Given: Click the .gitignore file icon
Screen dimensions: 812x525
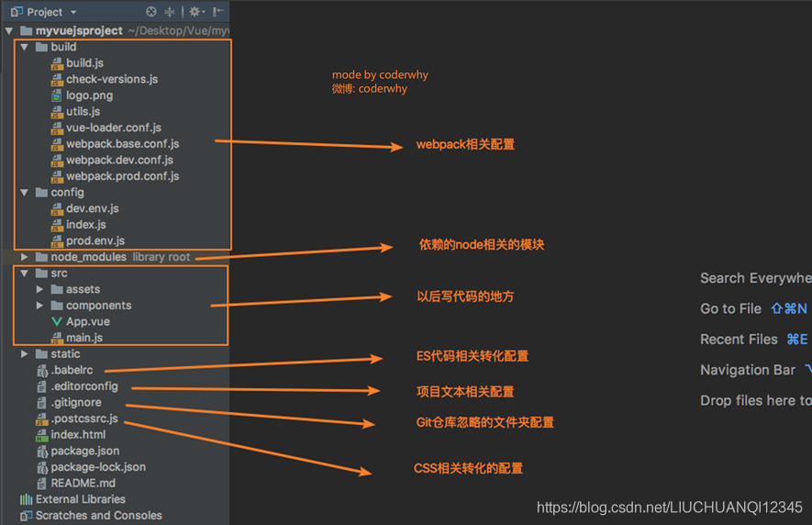Looking at the screenshot, I should pos(42,403).
